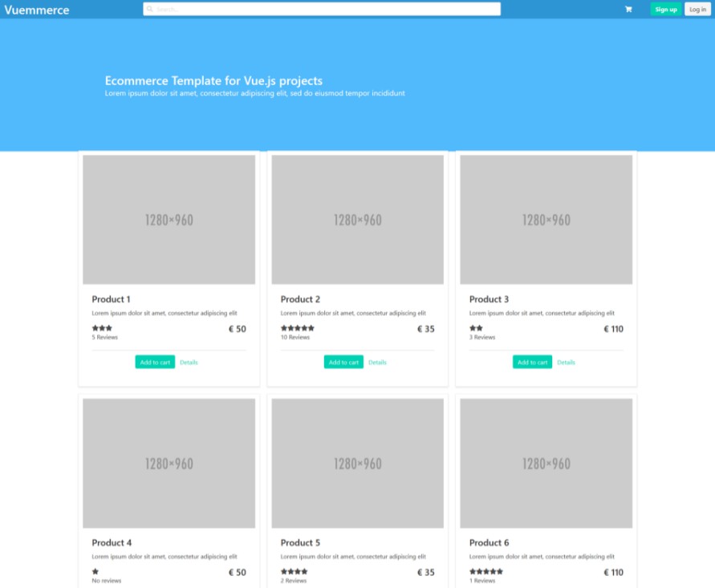Image resolution: width=715 pixels, height=588 pixels.
Task: Click Product 2 placeholder image
Action: pos(358,220)
